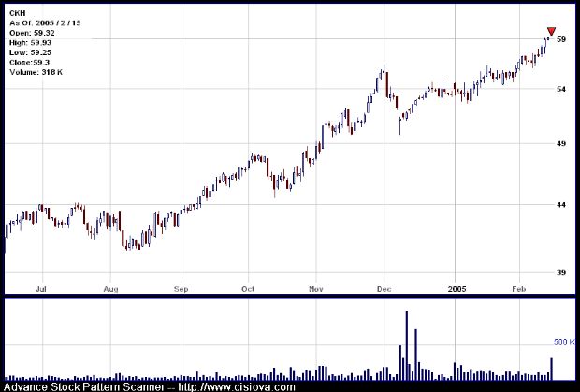The height and width of the screenshot is (392, 580).
Task: Click the CKH ticker symbol
Action: pos(18,13)
